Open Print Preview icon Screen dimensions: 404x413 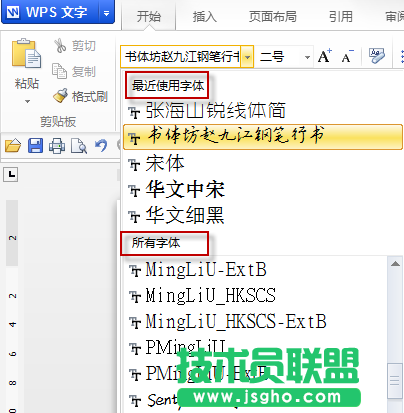[x=79, y=146]
